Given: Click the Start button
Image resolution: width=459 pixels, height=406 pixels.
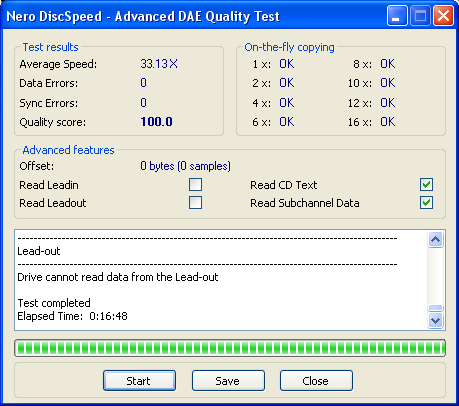Looking at the screenshot, I should [139, 380].
